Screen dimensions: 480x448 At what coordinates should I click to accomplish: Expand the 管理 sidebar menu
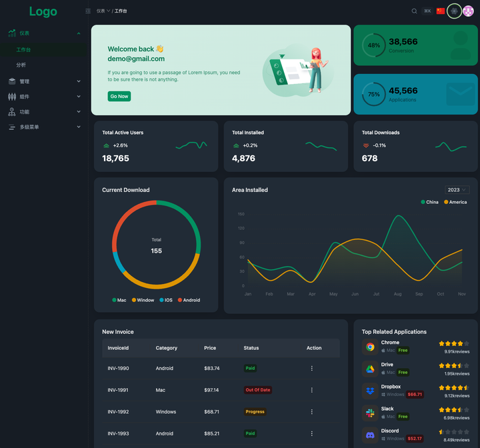tap(44, 81)
